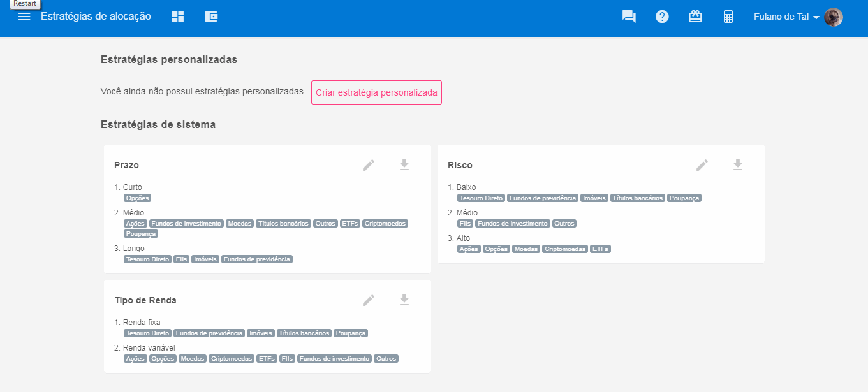Download the Tipo de Renda strategy
The height and width of the screenshot is (392, 868).
click(404, 300)
